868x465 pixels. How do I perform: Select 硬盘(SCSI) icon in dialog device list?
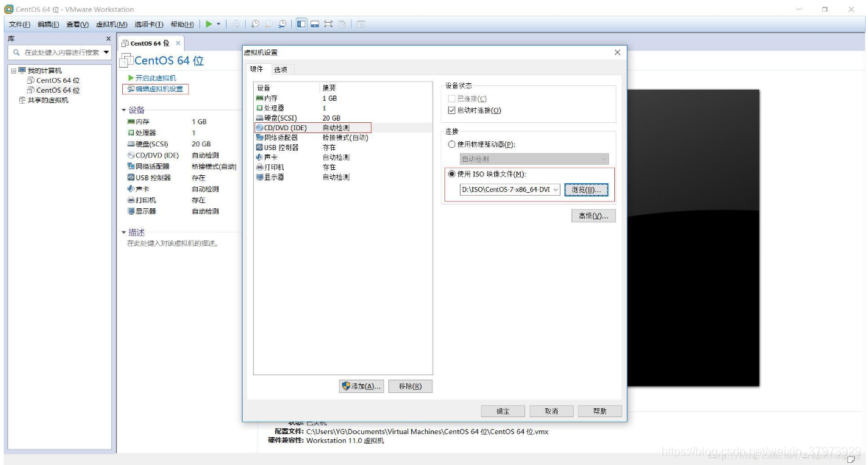pos(259,118)
